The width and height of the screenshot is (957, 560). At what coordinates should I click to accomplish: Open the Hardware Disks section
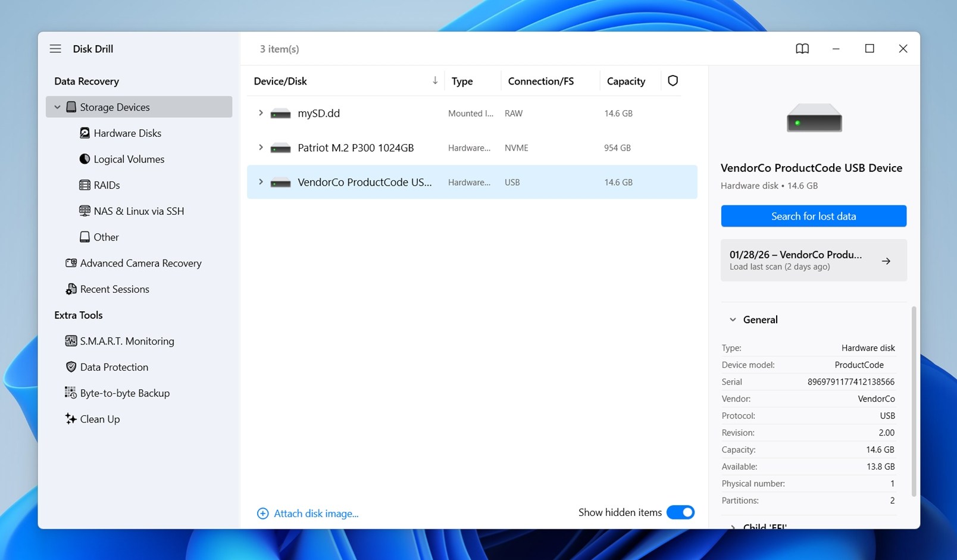pyautogui.click(x=127, y=133)
